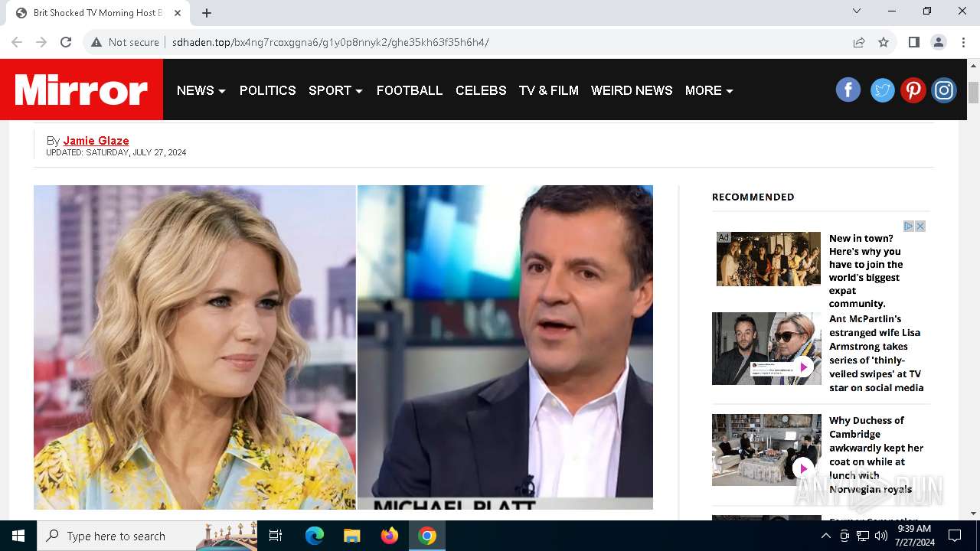Launch Firefox from taskbar
Image resolution: width=980 pixels, height=551 pixels.
coord(390,536)
